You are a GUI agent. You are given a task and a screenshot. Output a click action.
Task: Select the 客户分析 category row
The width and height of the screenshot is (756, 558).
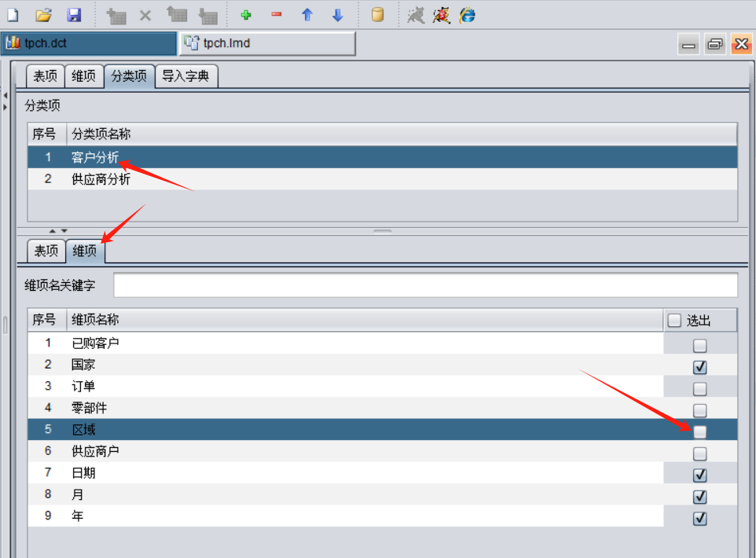[383, 157]
